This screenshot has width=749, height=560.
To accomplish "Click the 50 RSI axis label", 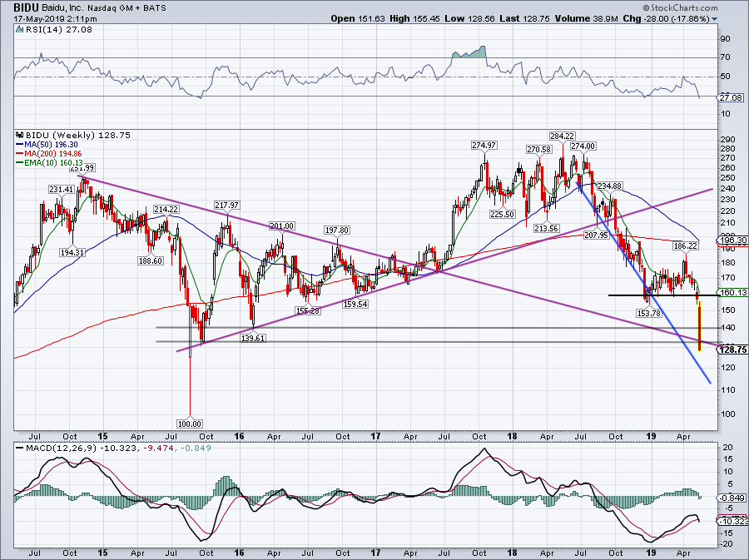I will pyautogui.click(x=726, y=77).
